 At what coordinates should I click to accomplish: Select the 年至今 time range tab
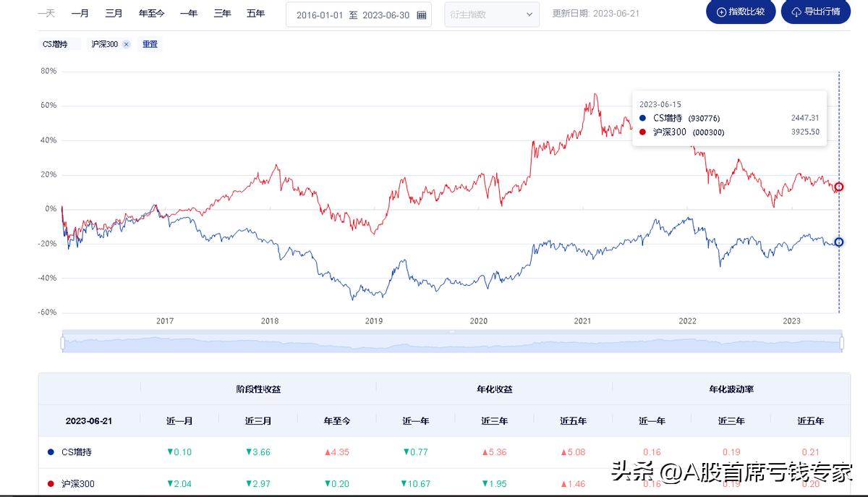(x=151, y=12)
